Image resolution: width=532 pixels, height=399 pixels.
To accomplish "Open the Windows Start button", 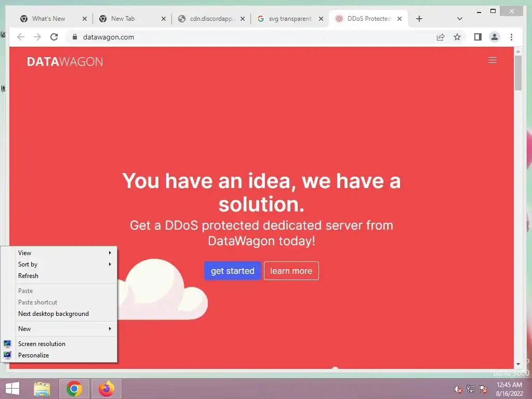I will point(12,389).
